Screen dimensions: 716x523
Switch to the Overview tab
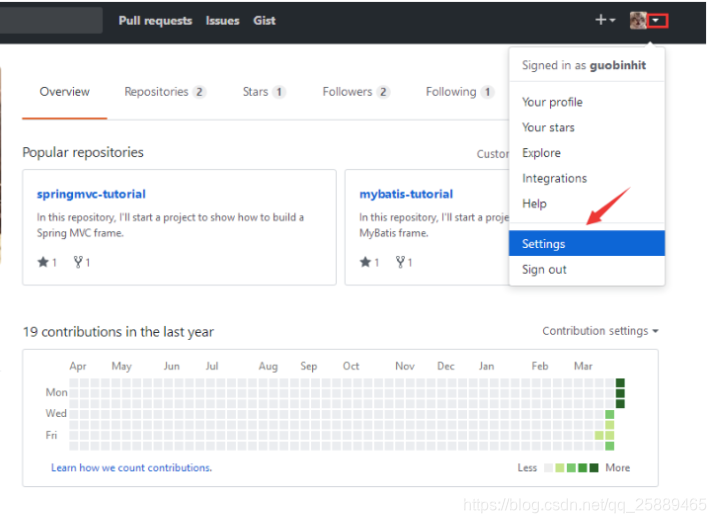64,92
